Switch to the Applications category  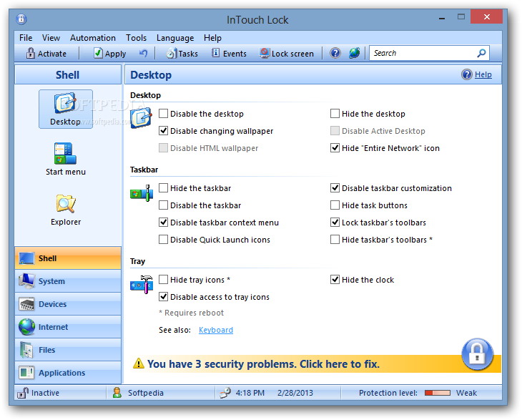coord(68,373)
